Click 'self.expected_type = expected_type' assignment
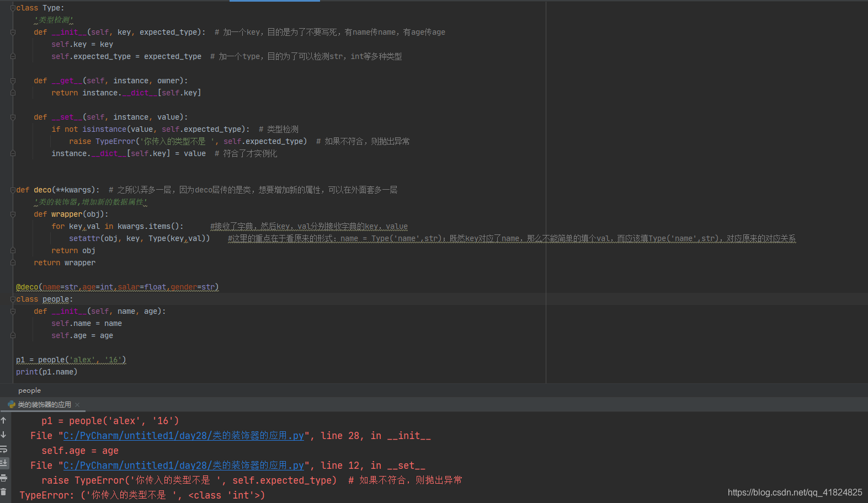Screen dimensions: 868x503 [126, 56]
